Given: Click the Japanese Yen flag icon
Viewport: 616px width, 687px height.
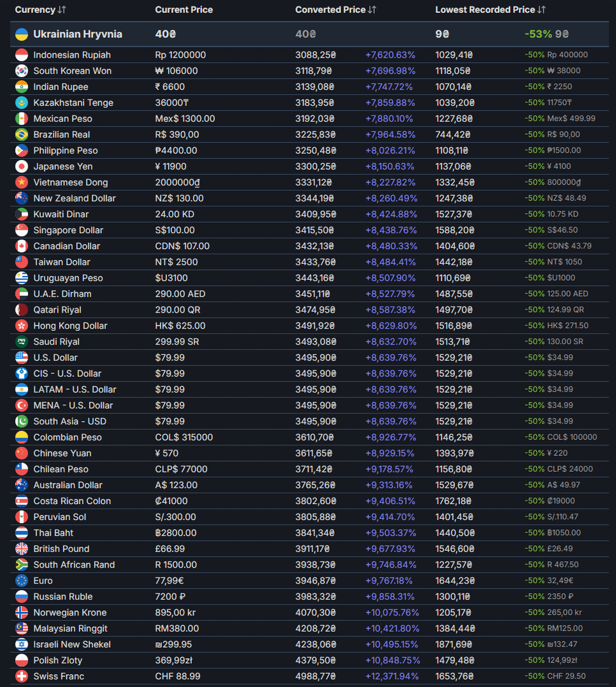Looking at the screenshot, I should (22, 166).
